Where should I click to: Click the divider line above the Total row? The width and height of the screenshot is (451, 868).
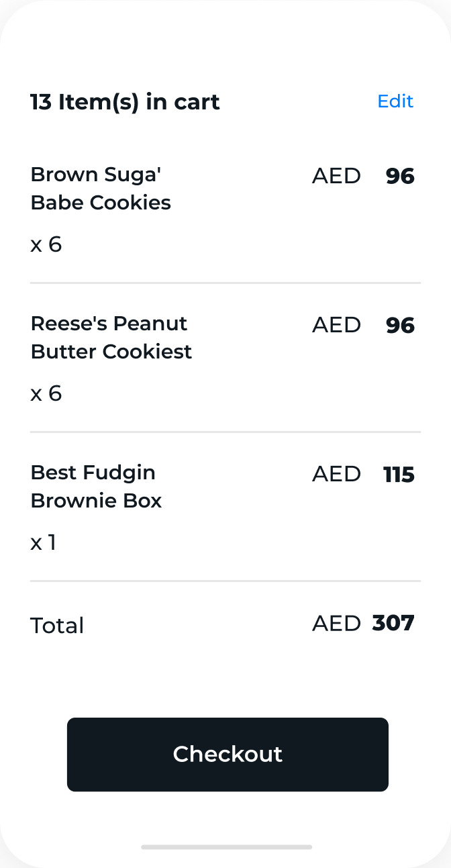click(x=225, y=581)
